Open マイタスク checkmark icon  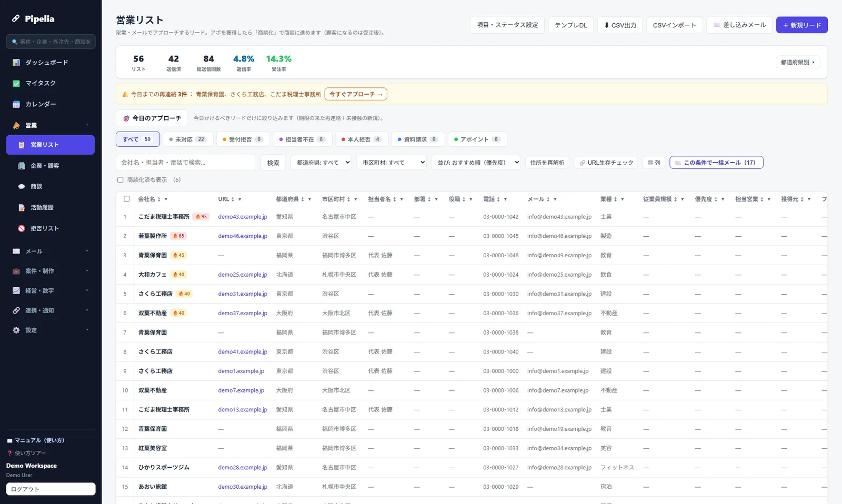pyautogui.click(x=16, y=83)
